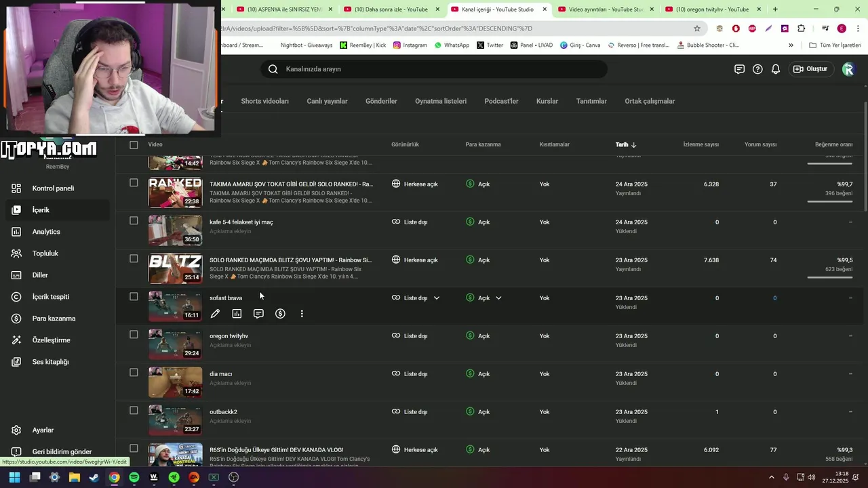Open the Chrome Extensions puzzle icon

point(802,28)
